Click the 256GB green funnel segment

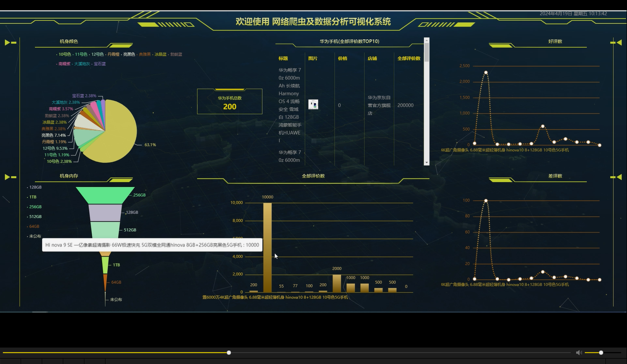(x=105, y=195)
